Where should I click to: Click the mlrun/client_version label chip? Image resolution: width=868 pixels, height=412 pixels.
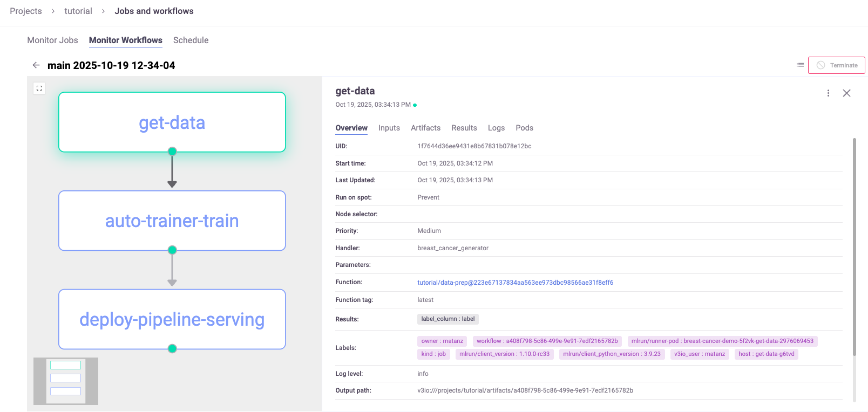click(504, 354)
